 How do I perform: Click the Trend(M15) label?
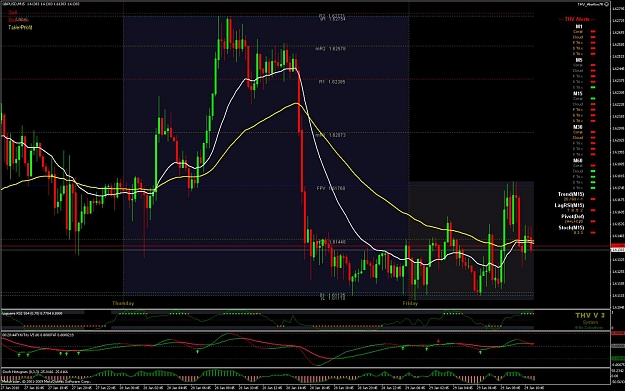tap(571, 194)
